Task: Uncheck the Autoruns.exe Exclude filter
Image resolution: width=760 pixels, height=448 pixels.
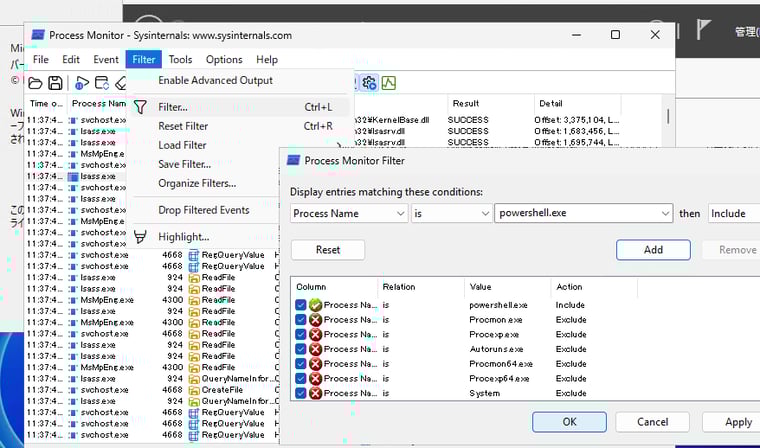Action: pyautogui.click(x=301, y=349)
